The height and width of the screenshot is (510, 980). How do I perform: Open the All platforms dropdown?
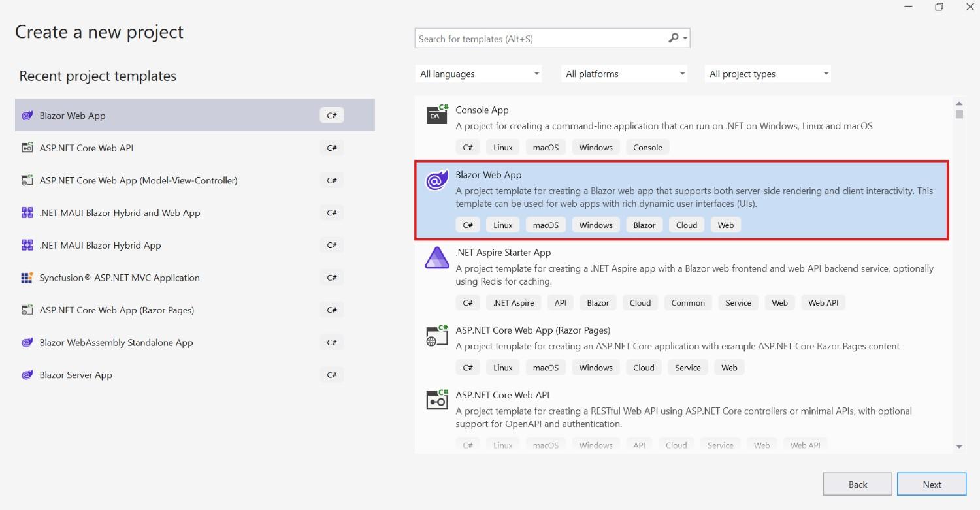click(x=625, y=74)
